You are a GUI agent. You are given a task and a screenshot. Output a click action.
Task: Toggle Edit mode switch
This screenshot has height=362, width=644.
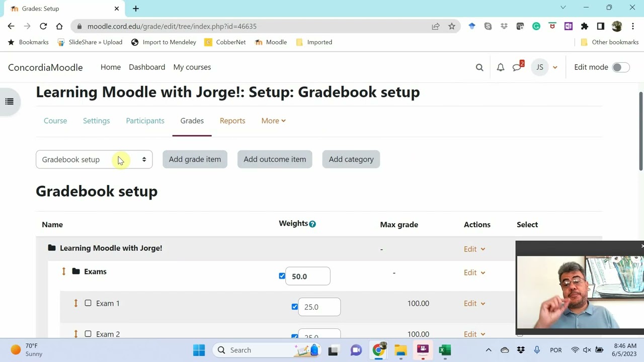point(620,67)
